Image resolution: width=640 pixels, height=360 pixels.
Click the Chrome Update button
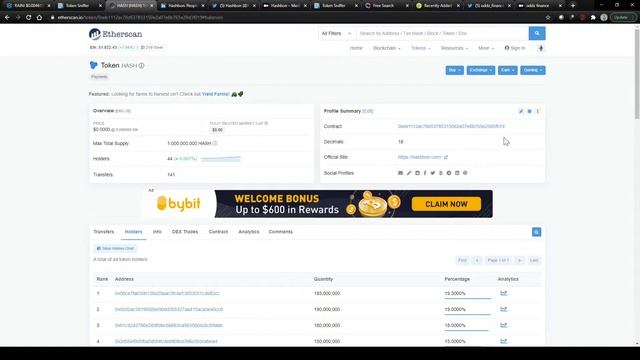point(622,18)
